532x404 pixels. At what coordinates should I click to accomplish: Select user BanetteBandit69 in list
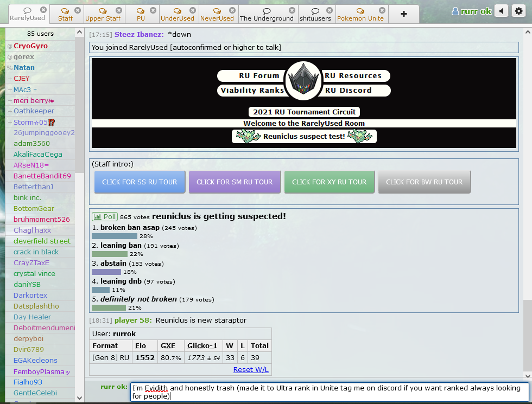coord(40,176)
